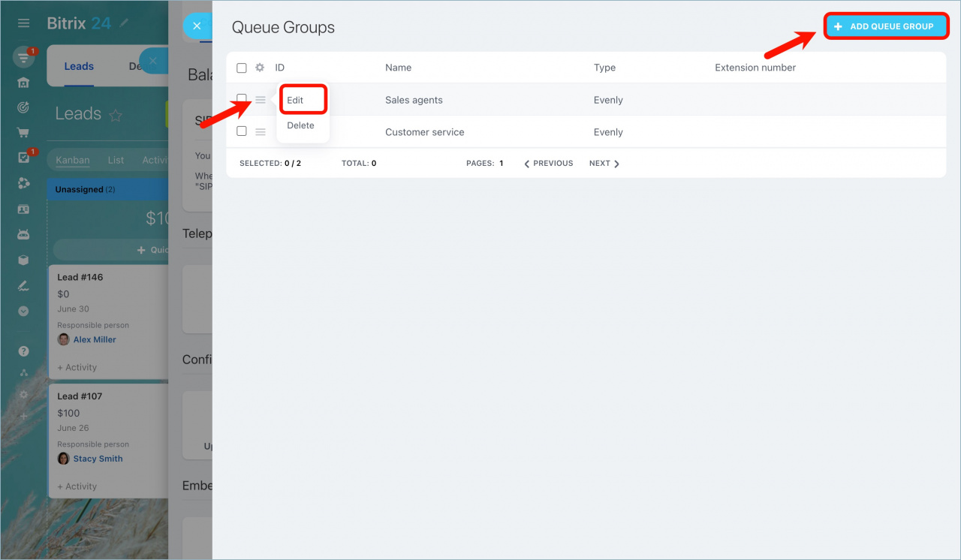Click the plus icon at sidebar bottom
This screenshot has height=560, width=961.
pos(23,416)
